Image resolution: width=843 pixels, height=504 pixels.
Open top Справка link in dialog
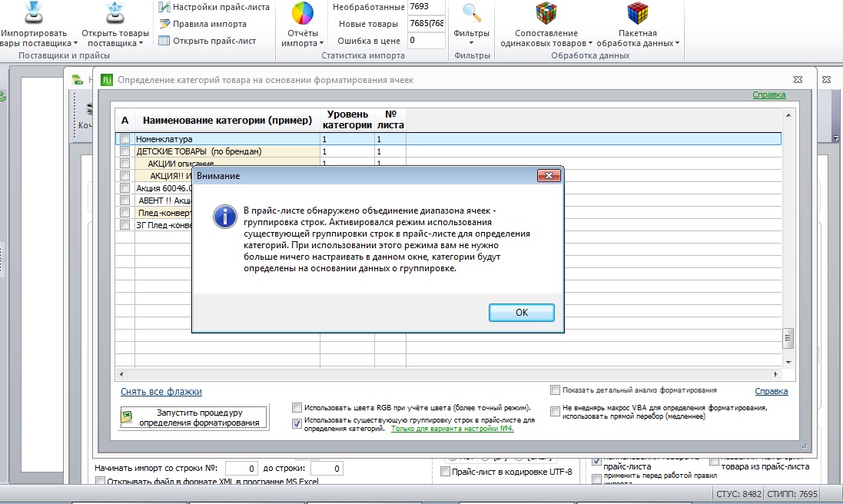(768, 94)
